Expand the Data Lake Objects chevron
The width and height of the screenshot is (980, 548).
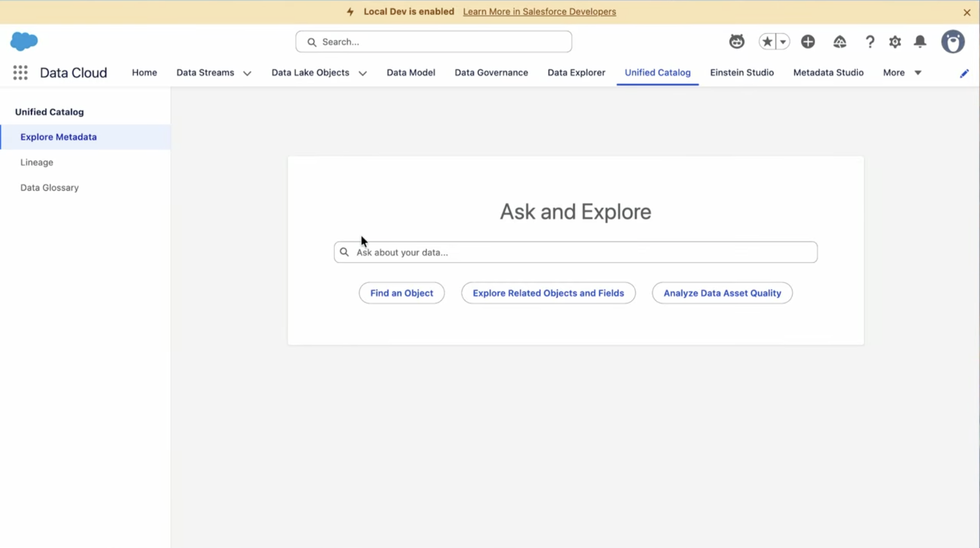point(363,73)
